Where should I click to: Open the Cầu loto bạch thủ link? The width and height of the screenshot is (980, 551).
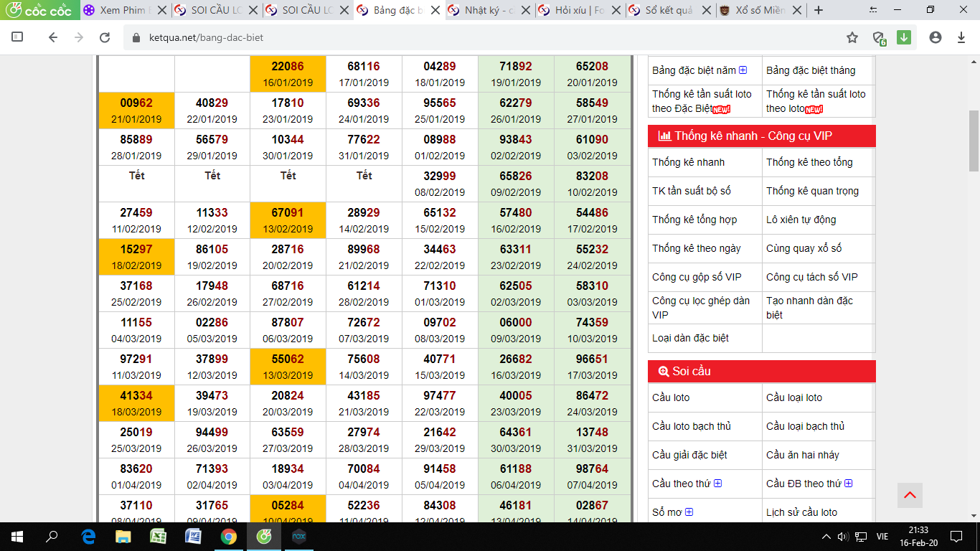(691, 426)
